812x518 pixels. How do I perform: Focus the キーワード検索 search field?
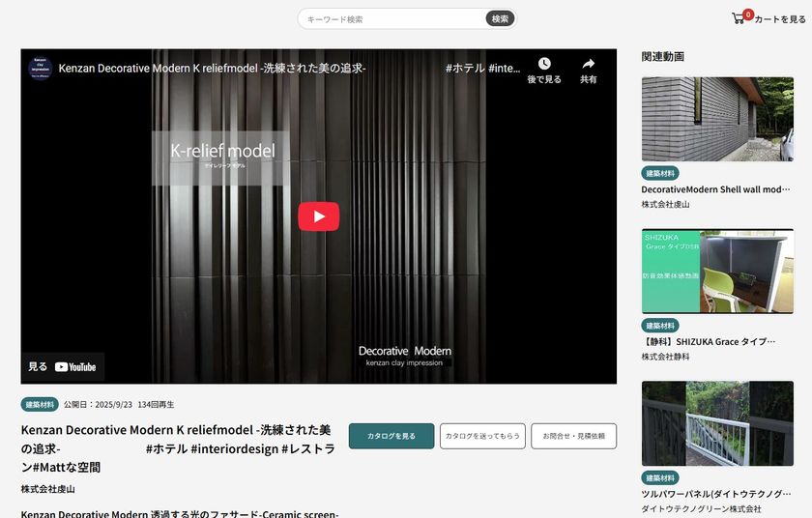point(394,19)
